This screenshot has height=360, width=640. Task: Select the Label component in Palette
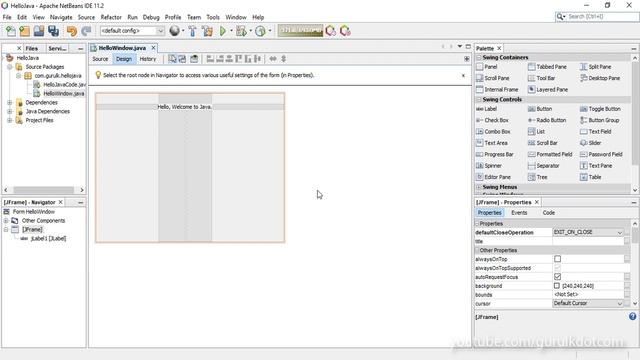(487, 109)
